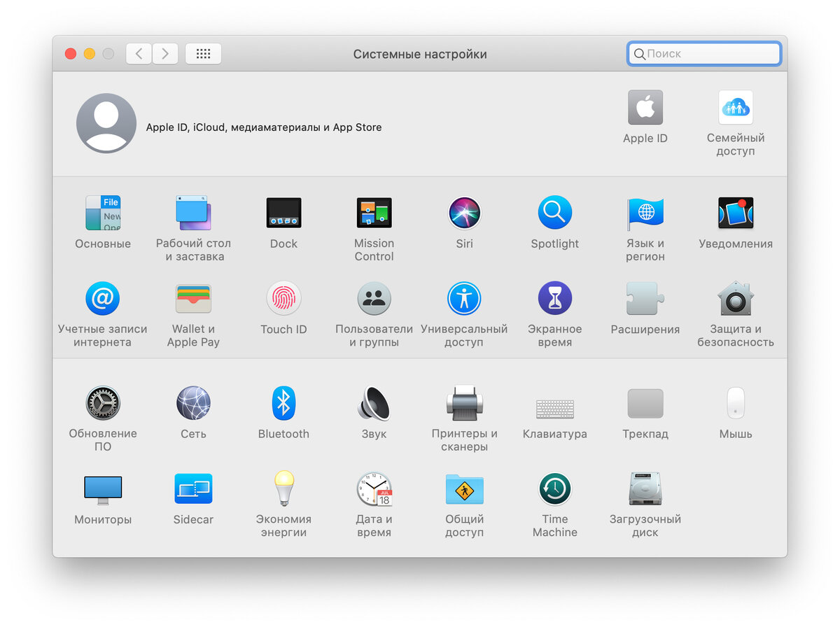Go back with the left arrow button
The image size is (840, 627).
139,54
